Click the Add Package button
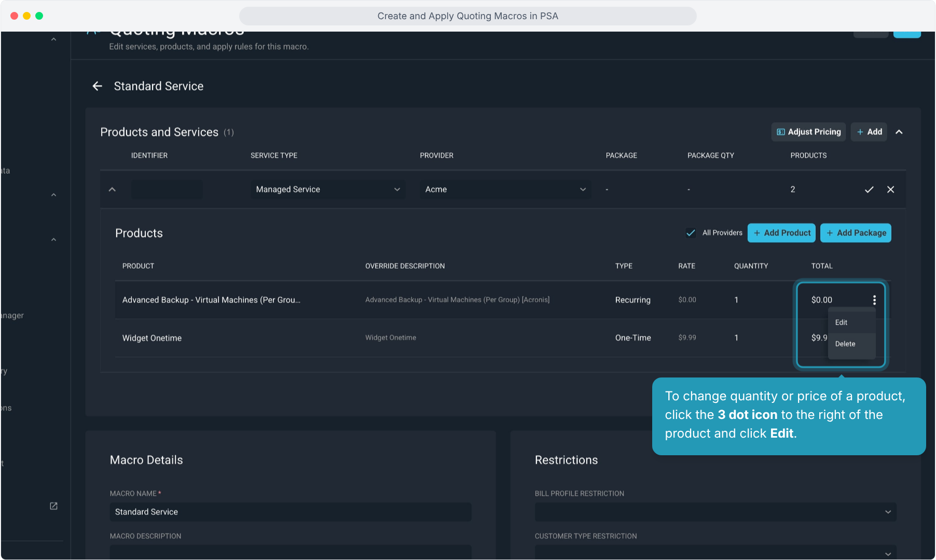 pyautogui.click(x=856, y=233)
